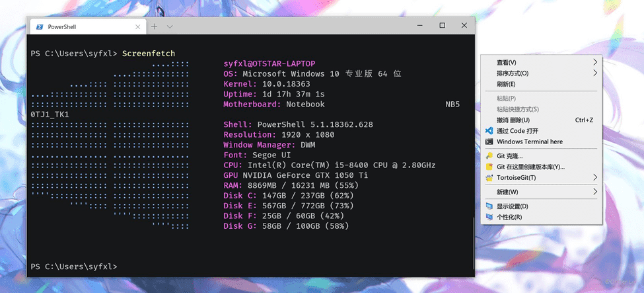Select the PowerShell tab
The width and height of the screenshot is (644, 293).
click(x=79, y=26)
